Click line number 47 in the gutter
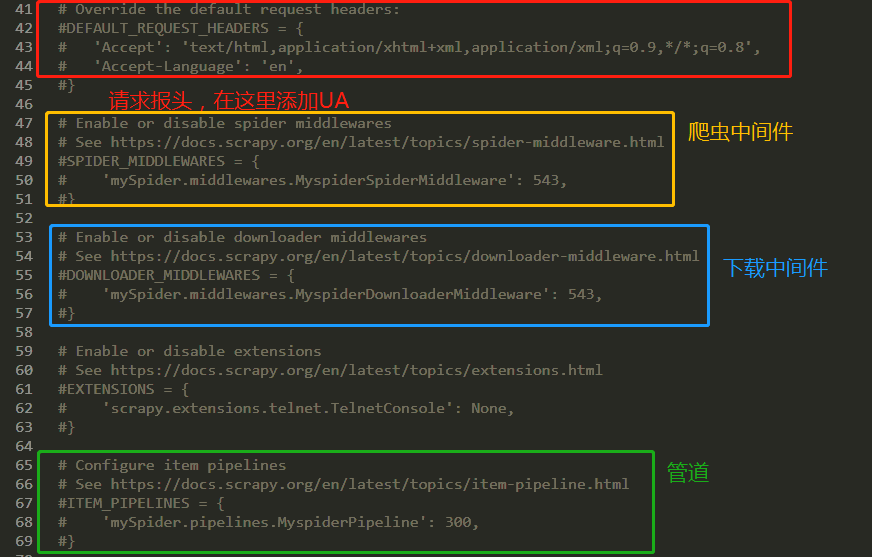The width and height of the screenshot is (872, 557). click(24, 123)
